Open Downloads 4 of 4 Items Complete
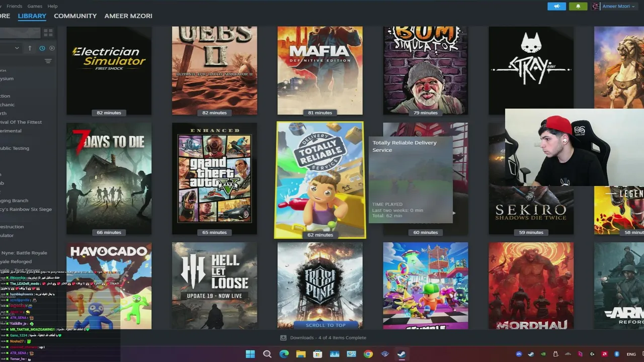 pyautogui.click(x=328, y=338)
